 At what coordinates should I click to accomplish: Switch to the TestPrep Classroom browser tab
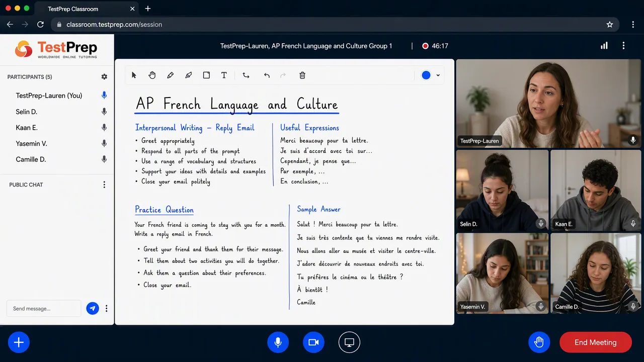pos(87,9)
